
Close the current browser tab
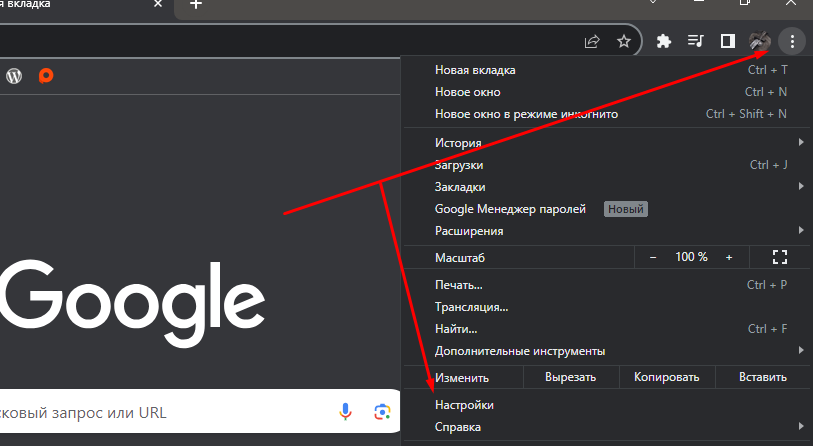click(x=158, y=4)
